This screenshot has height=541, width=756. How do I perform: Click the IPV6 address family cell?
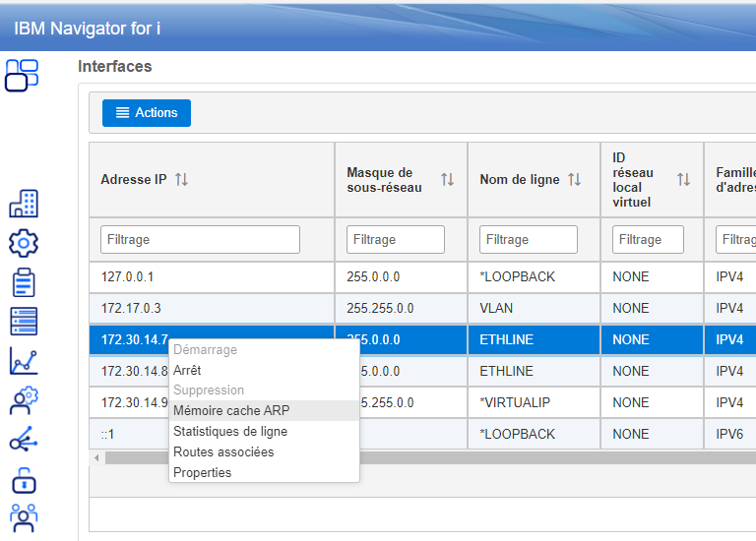729,435
